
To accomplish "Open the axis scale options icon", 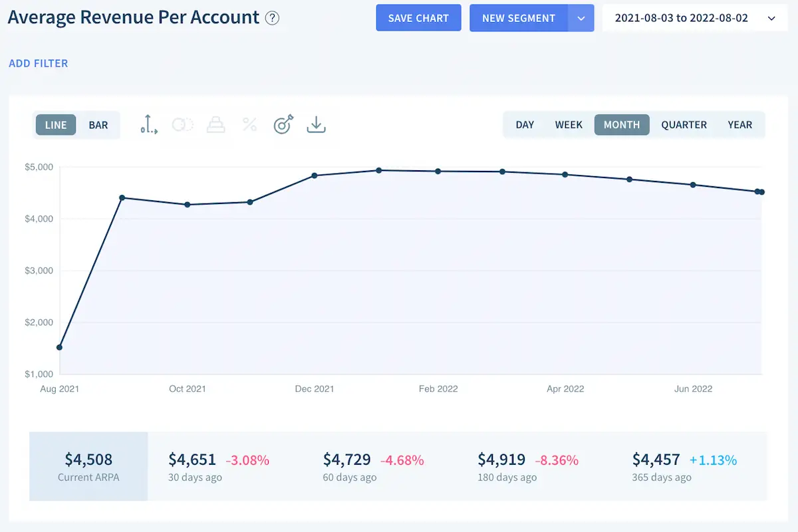I will [x=148, y=124].
